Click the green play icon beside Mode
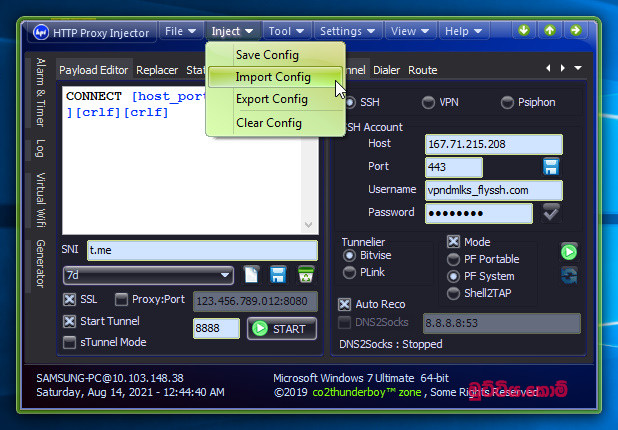This screenshot has width=618, height=430. tap(569, 252)
